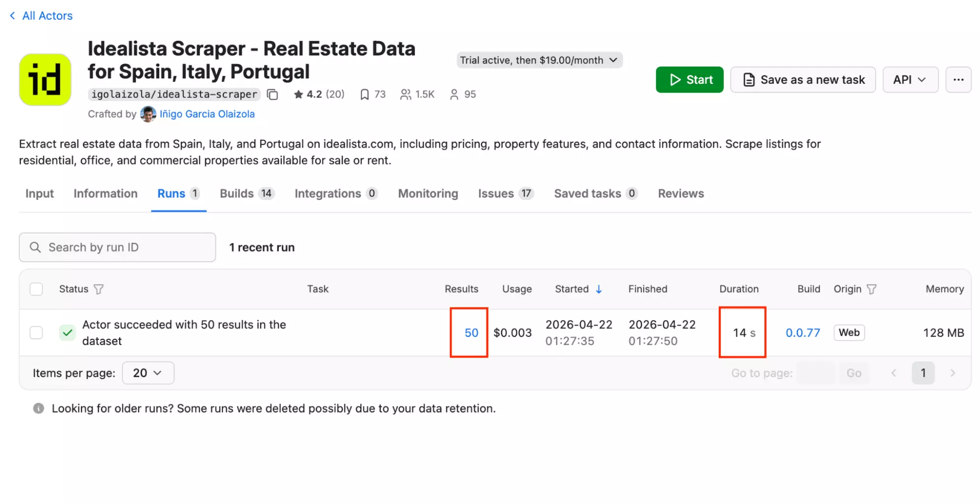Click the Started column sort arrow
980x503 pixels.
click(x=599, y=289)
